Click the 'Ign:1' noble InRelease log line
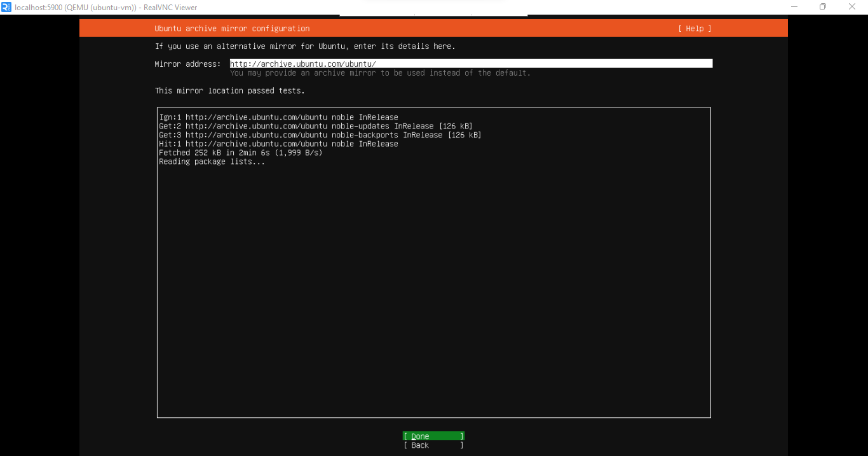Viewport: 868px width, 456px height. pyautogui.click(x=278, y=117)
